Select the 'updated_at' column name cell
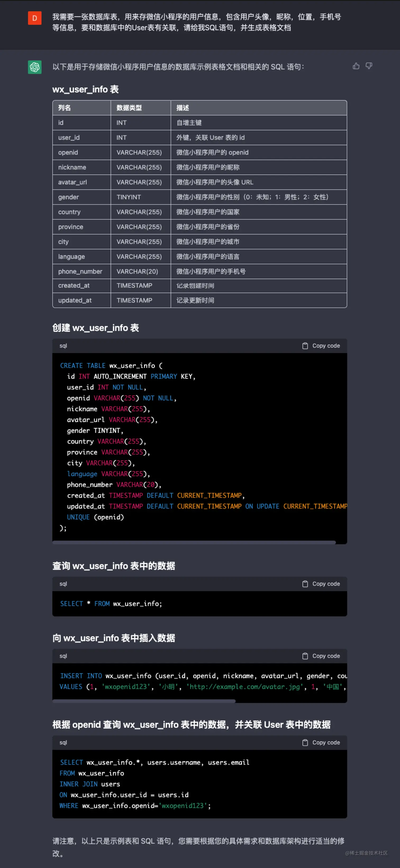 click(x=81, y=300)
